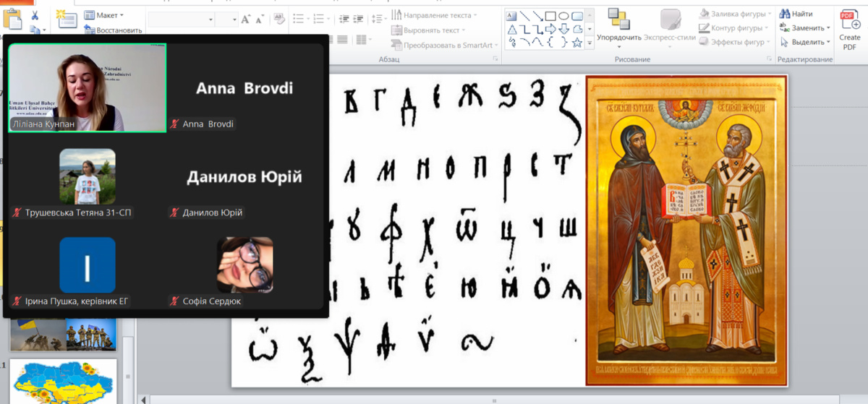Open Paragraph (Абзац) dialog launcher

[495, 59]
